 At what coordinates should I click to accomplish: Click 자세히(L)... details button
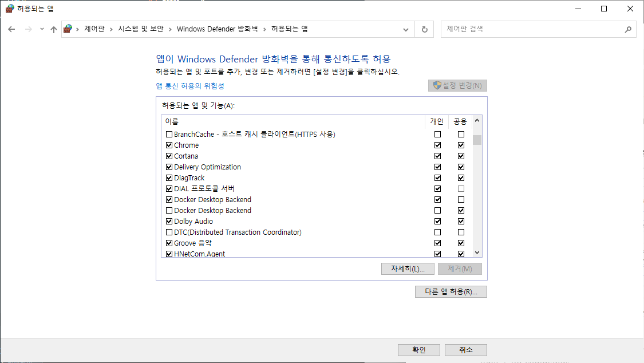pos(408,269)
